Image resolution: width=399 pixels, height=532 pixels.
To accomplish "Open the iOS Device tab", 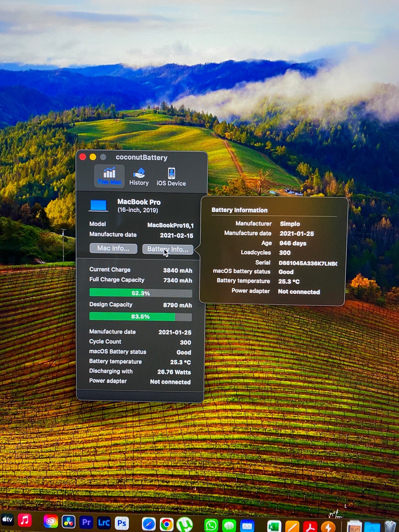I will coord(171,177).
